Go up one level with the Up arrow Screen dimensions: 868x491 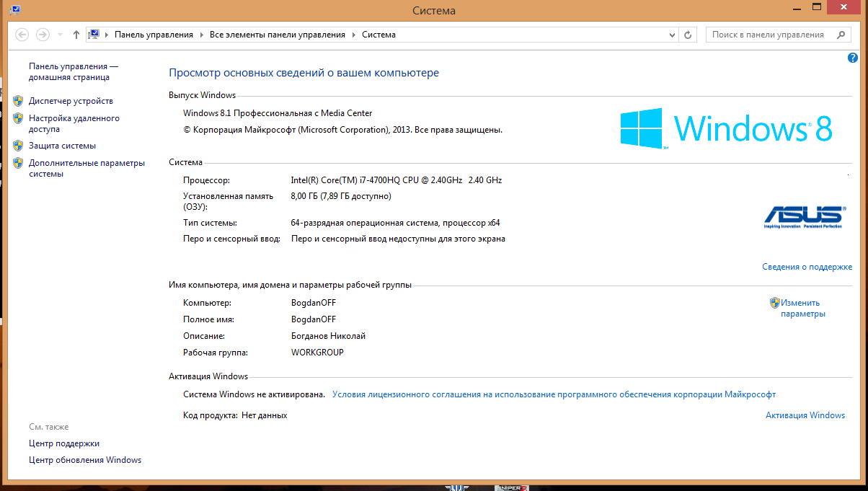point(76,35)
